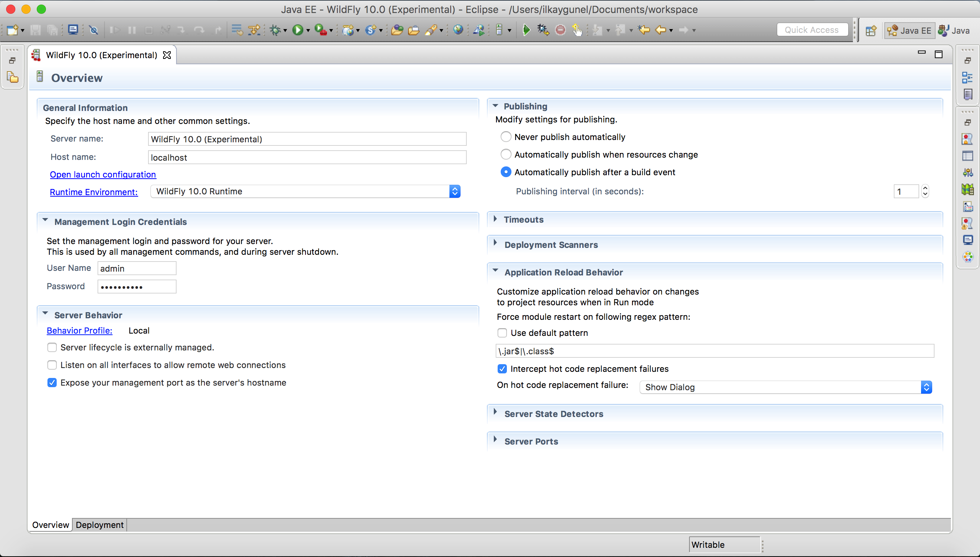Expand the Server State Detectors section

495,412
